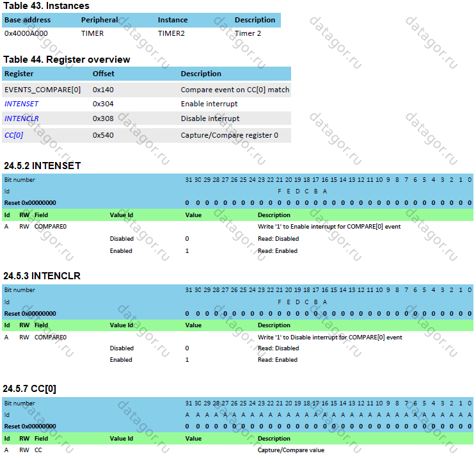Click 'Reset 0x00000000' in CC[0] table
Viewport: 476px width, 456px height.
point(30,427)
